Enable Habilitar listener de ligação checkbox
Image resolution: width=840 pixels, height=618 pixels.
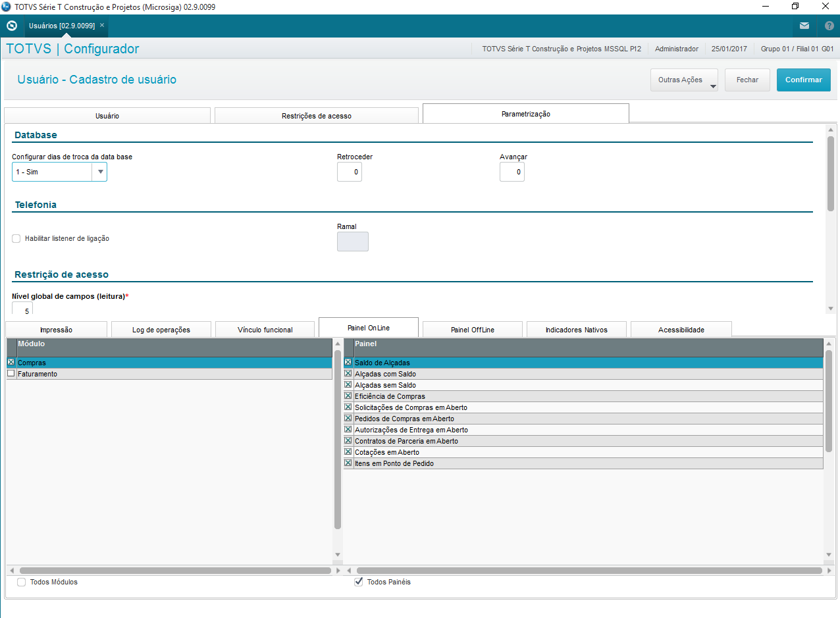pos(16,238)
